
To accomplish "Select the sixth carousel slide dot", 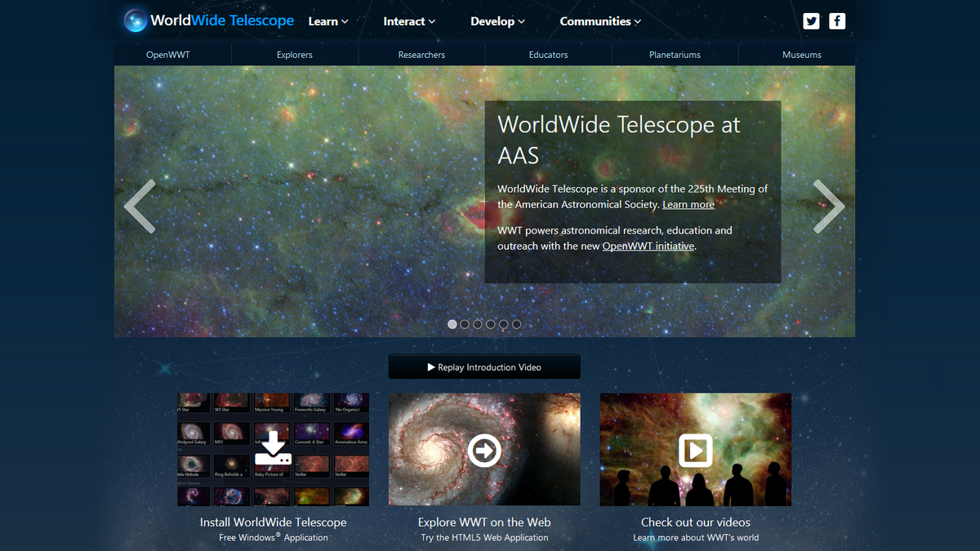I will coord(516,324).
